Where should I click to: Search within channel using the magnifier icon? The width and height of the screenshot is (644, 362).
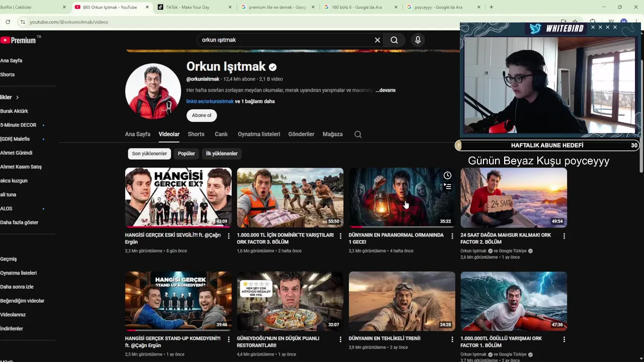click(x=358, y=134)
